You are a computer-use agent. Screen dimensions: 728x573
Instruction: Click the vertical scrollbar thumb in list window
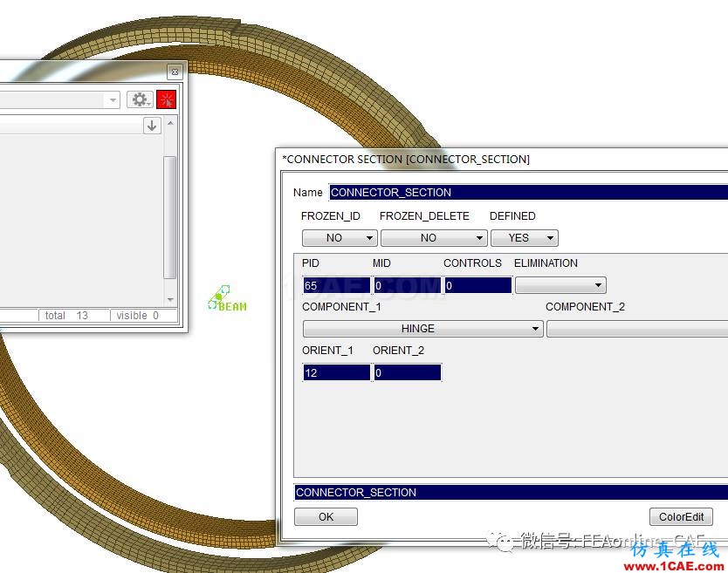point(170,217)
